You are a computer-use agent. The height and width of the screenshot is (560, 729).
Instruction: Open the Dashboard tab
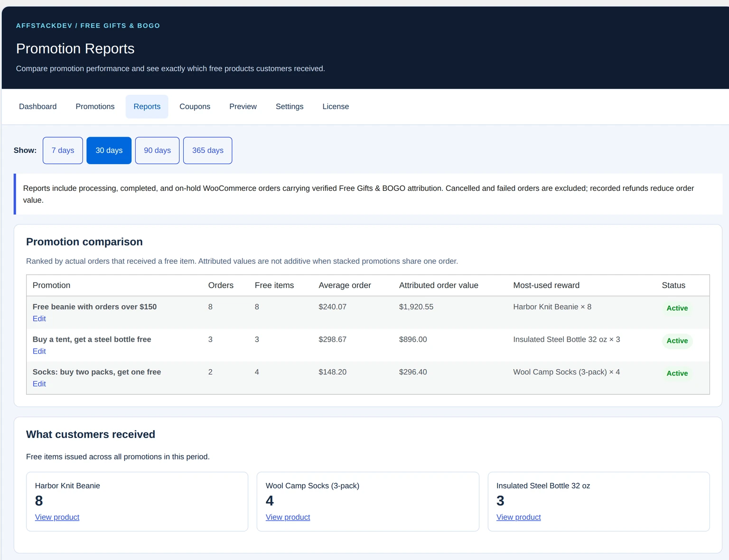(37, 106)
